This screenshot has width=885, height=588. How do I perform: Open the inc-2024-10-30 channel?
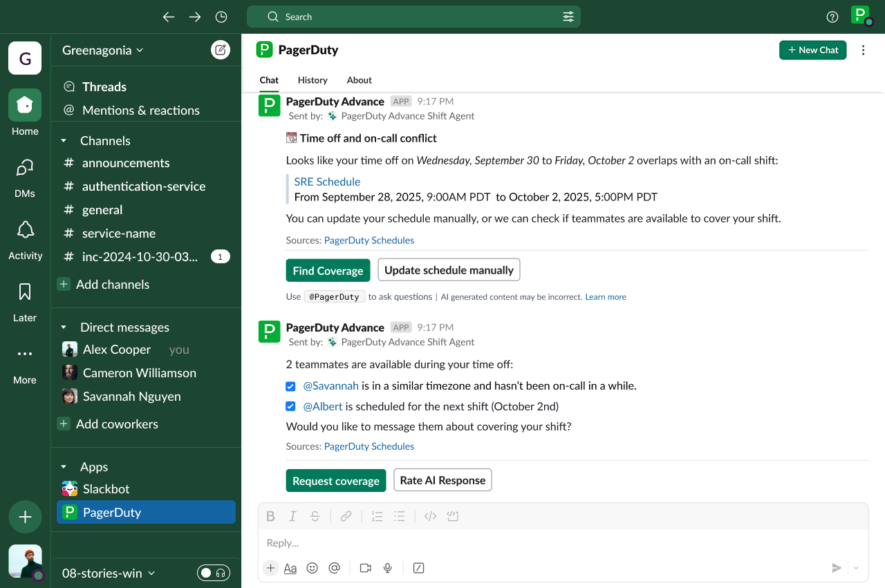(140, 257)
